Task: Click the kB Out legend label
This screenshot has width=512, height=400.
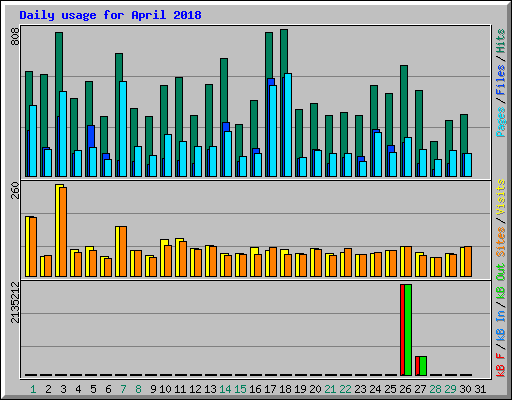Action: 501,281
